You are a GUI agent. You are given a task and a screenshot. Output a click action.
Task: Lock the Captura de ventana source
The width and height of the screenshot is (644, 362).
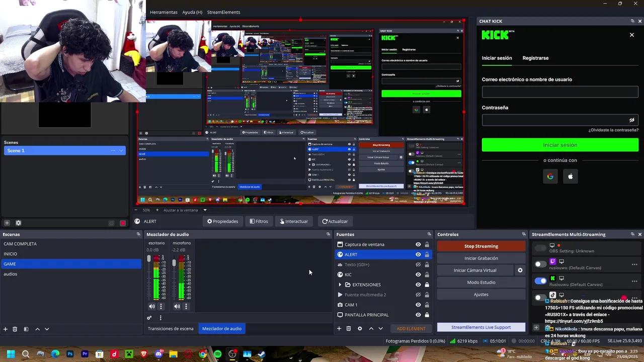click(x=427, y=244)
